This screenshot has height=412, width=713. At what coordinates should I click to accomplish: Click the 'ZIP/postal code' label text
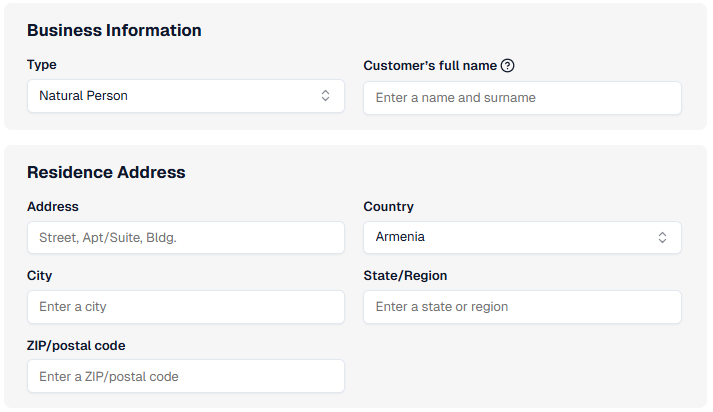click(76, 346)
